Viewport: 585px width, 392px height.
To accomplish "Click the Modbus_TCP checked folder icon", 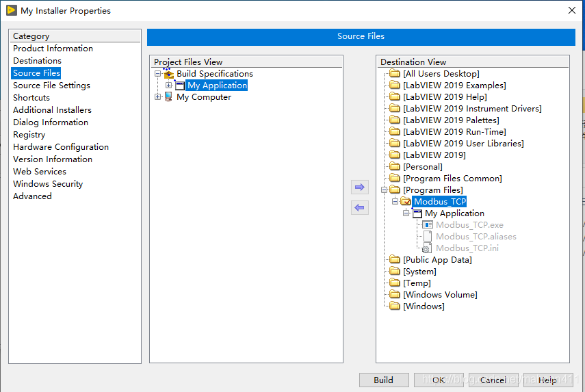I will coord(406,201).
